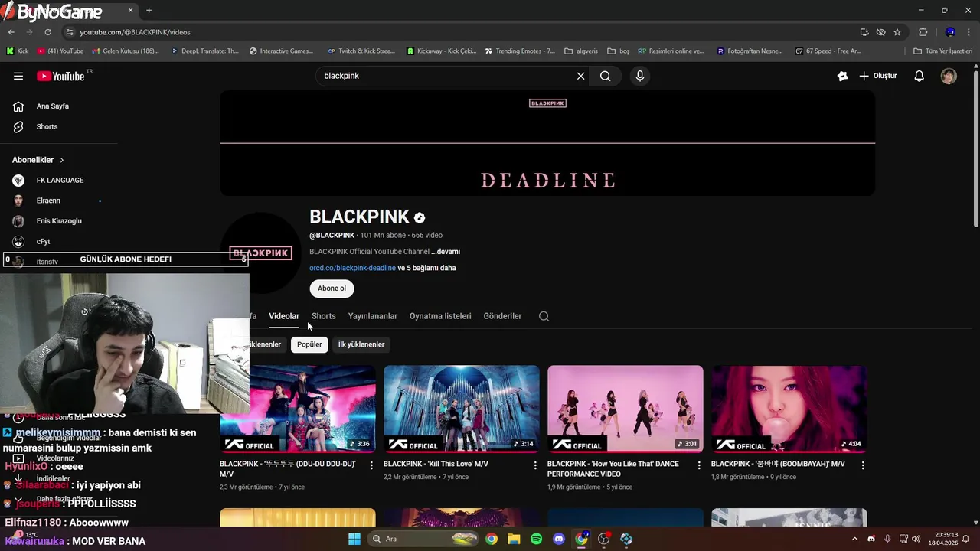
Task: Open How You Like That dance thumbnail
Action: (626, 409)
